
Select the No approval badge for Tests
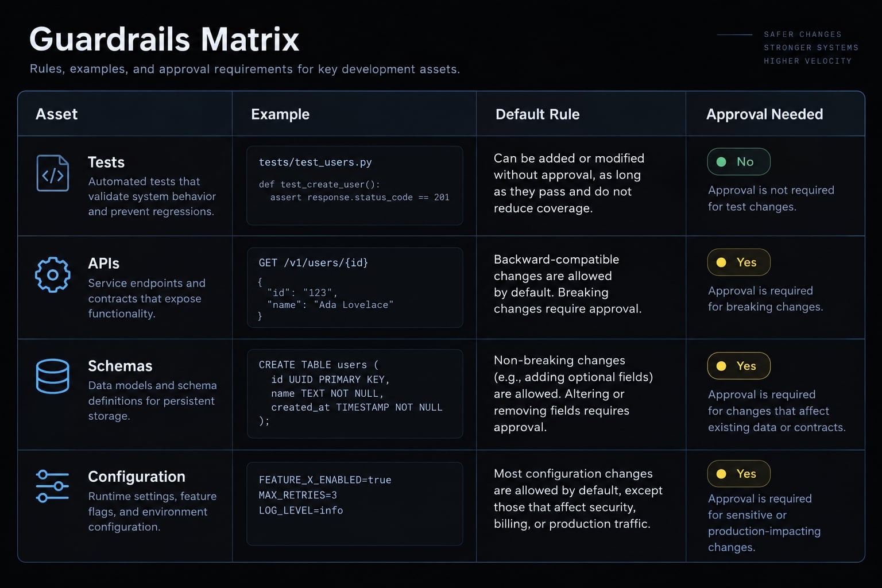click(738, 162)
